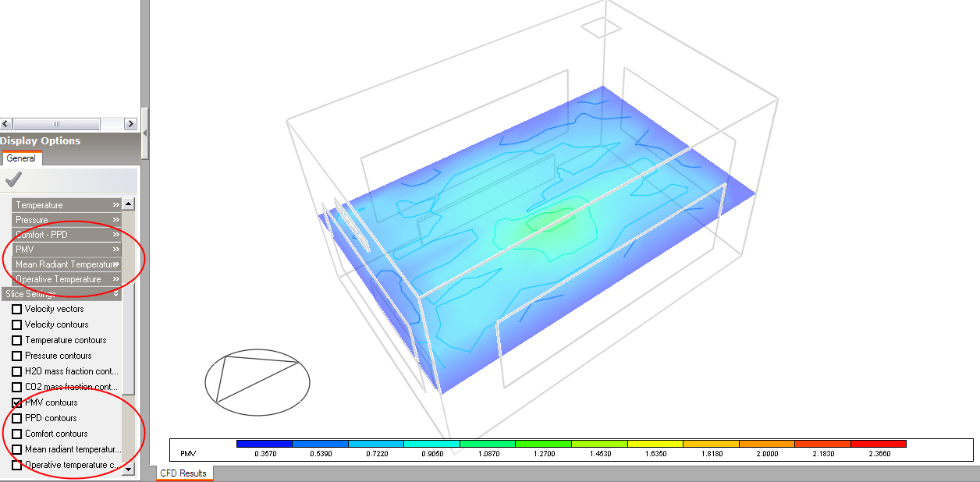Uncheck the PMV contours checkbox
This screenshot has width=980, height=482.
click(17, 402)
